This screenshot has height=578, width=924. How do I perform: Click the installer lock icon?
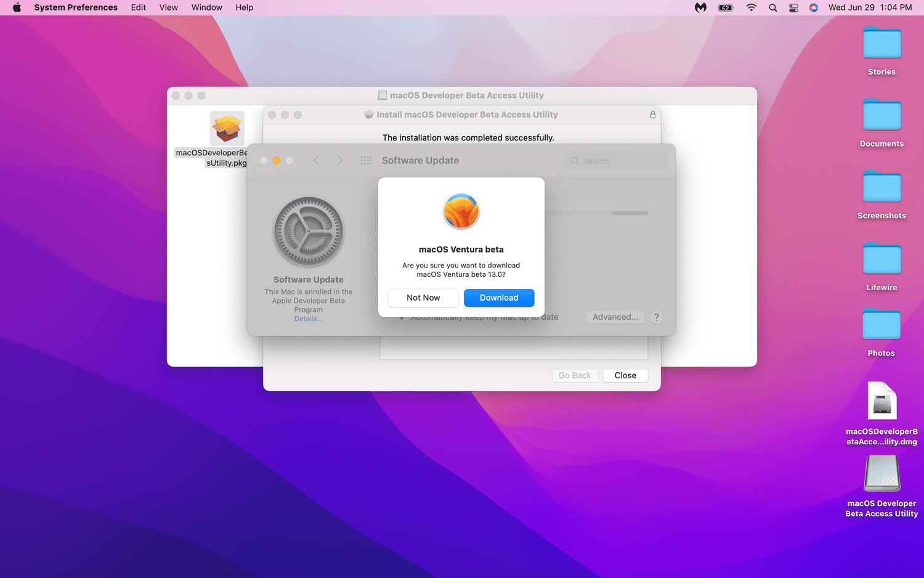(x=652, y=115)
